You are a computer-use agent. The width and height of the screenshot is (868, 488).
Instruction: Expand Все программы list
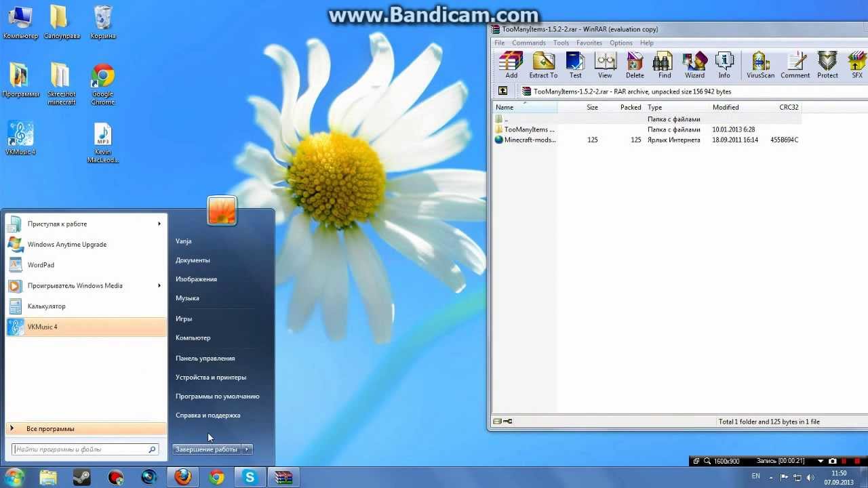click(86, 428)
